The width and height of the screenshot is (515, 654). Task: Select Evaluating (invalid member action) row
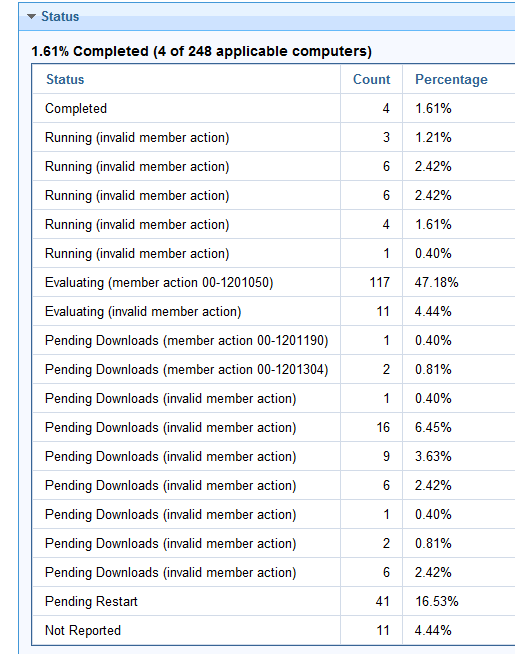pyautogui.click(x=274, y=311)
